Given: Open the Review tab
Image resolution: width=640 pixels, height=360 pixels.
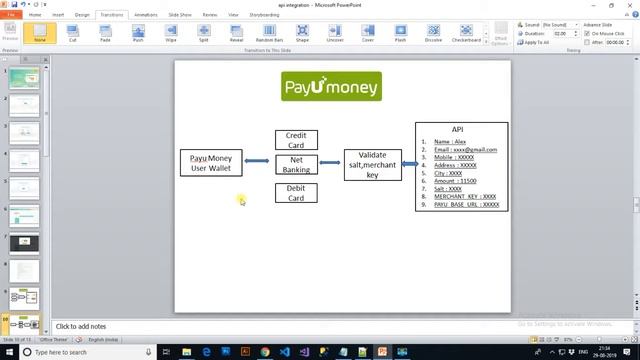Looking at the screenshot, I should point(210,15).
